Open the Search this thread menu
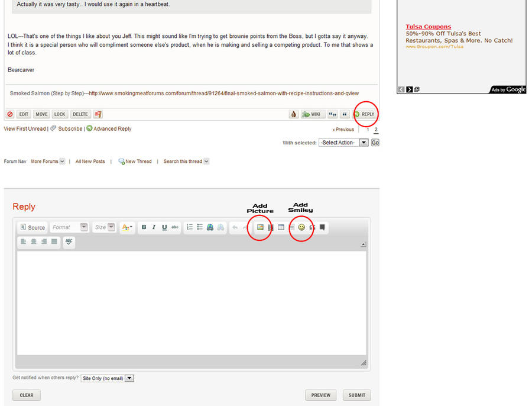Screen dimensions: 532x406 (186, 162)
